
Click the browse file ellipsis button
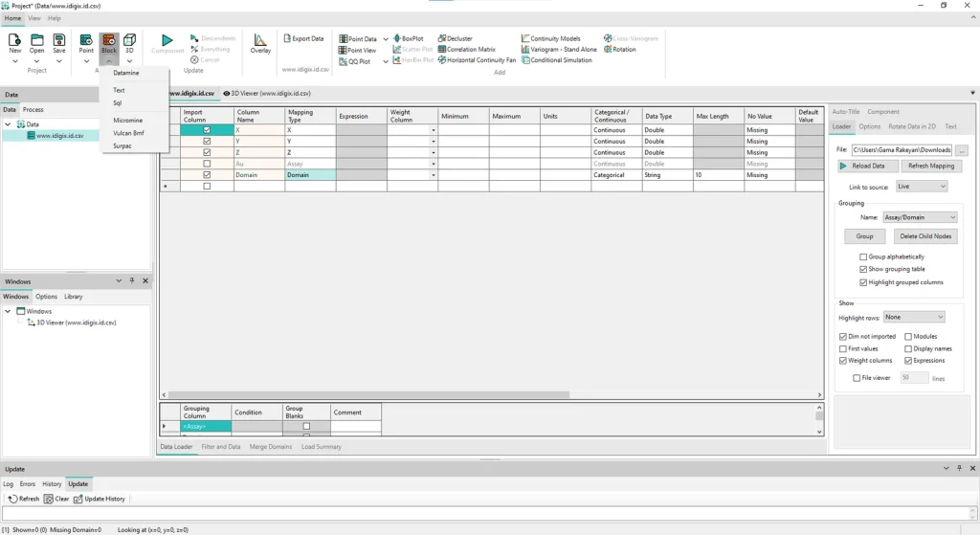point(962,150)
